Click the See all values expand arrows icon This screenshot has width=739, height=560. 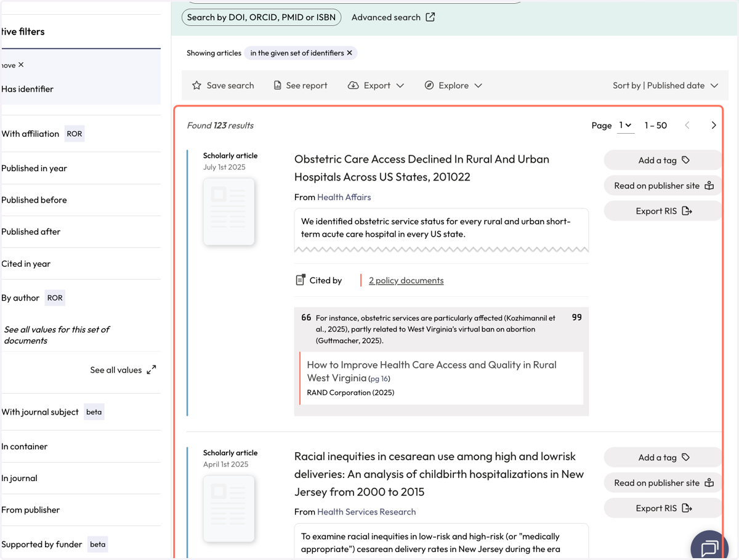(x=151, y=370)
